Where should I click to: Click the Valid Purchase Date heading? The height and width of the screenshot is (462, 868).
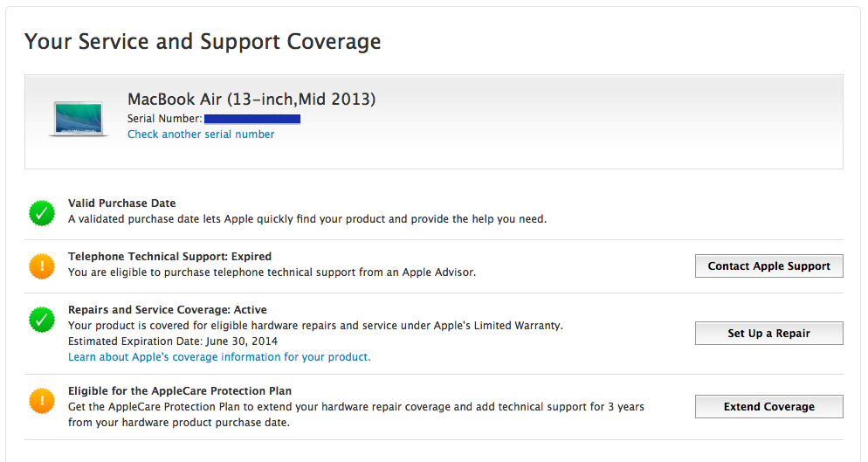[121, 203]
